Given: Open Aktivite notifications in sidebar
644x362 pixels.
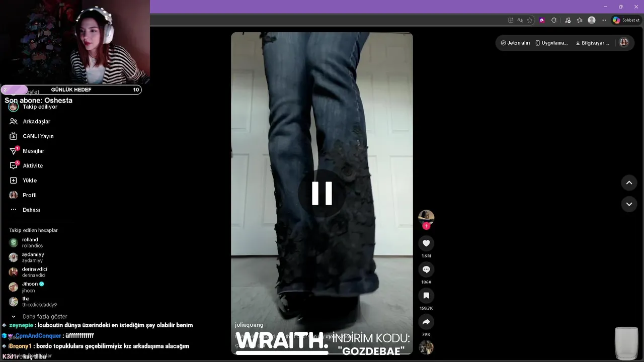Looking at the screenshot, I should point(33,165).
